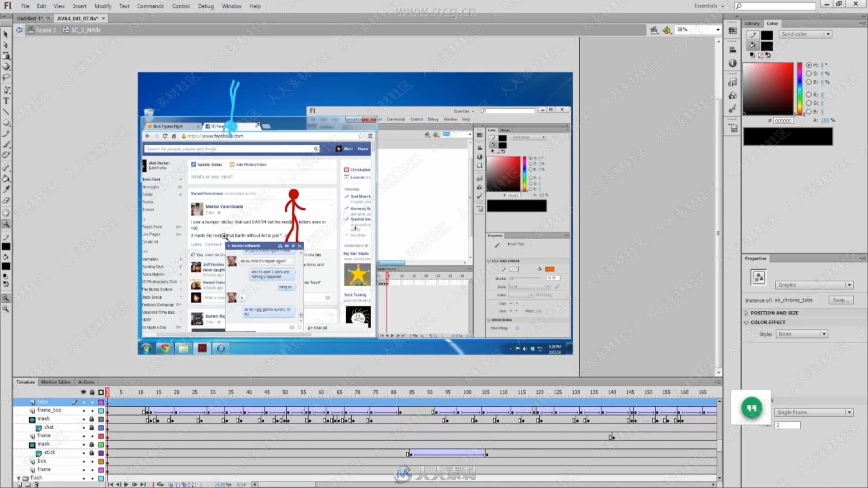Image resolution: width=868 pixels, height=488 pixels.
Task: Open the Insert menu
Action: pyautogui.click(x=80, y=6)
